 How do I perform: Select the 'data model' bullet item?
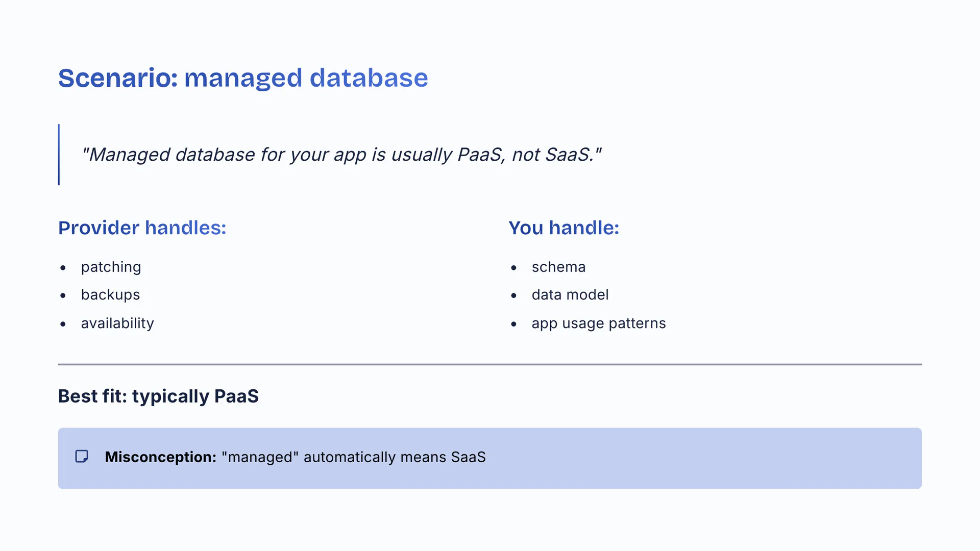(570, 295)
